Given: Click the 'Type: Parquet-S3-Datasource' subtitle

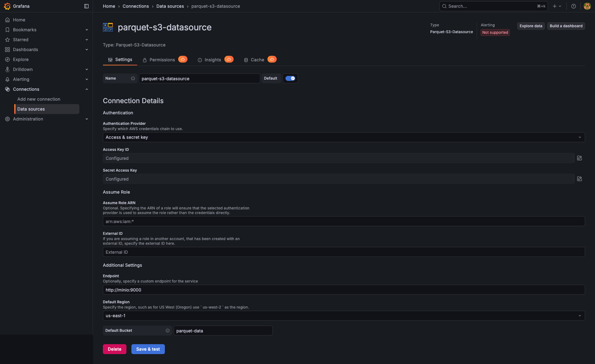Looking at the screenshot, I should (134, 45).
